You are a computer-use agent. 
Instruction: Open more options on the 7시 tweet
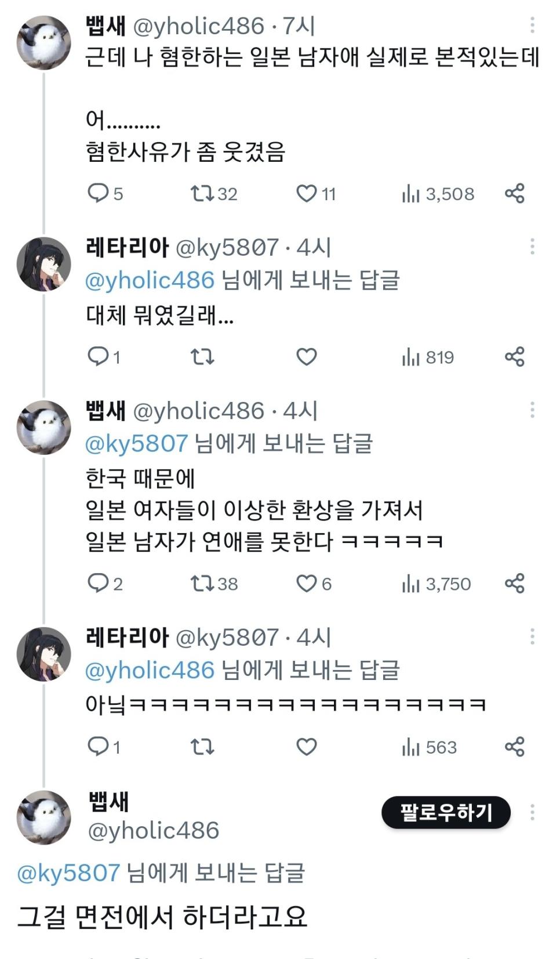pos(532,25)
